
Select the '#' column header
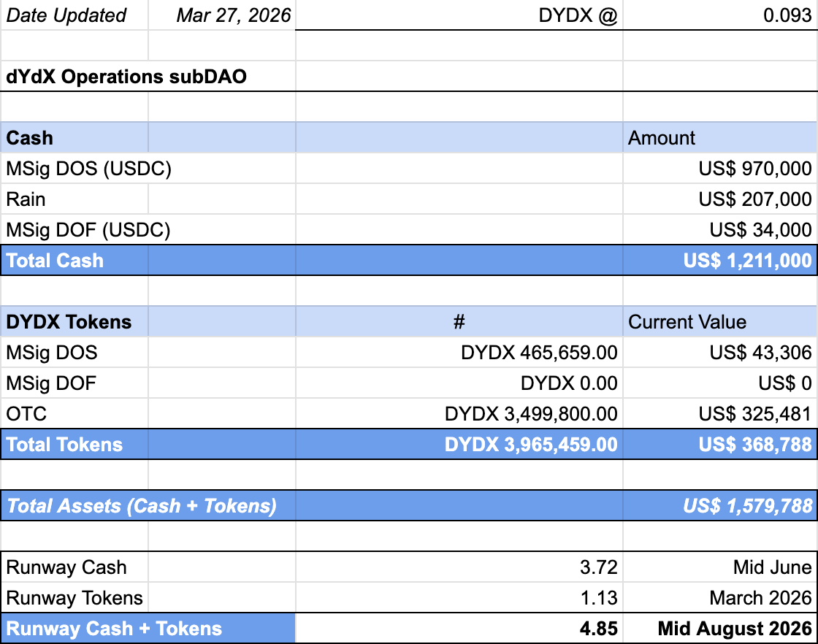[x=459, y=322]
